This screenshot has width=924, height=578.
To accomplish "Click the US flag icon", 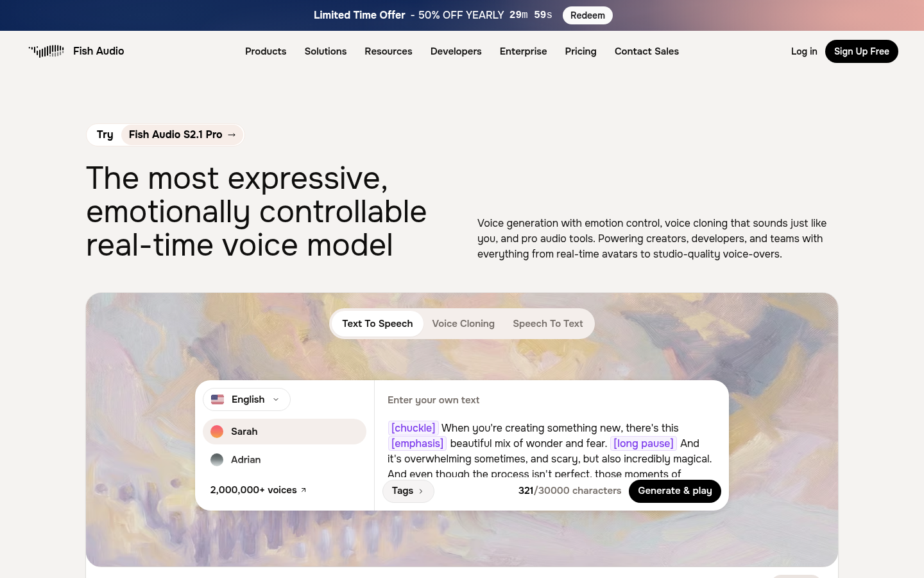I will [x=218, y=399].
